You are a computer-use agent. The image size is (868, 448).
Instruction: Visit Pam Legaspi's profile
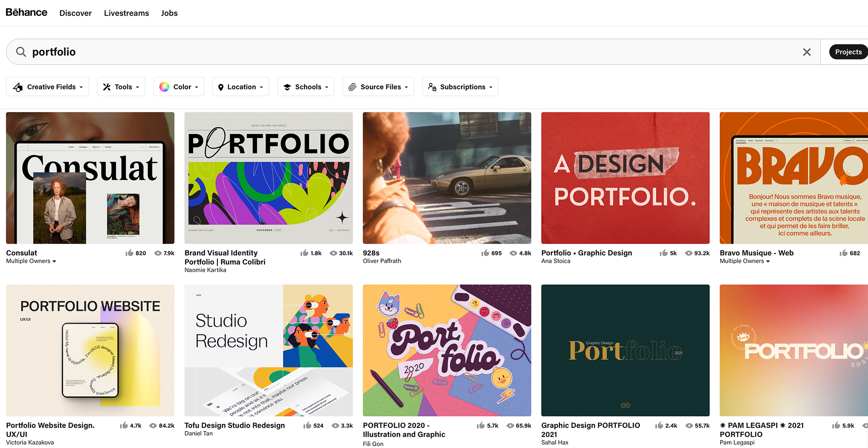(737, 443)
